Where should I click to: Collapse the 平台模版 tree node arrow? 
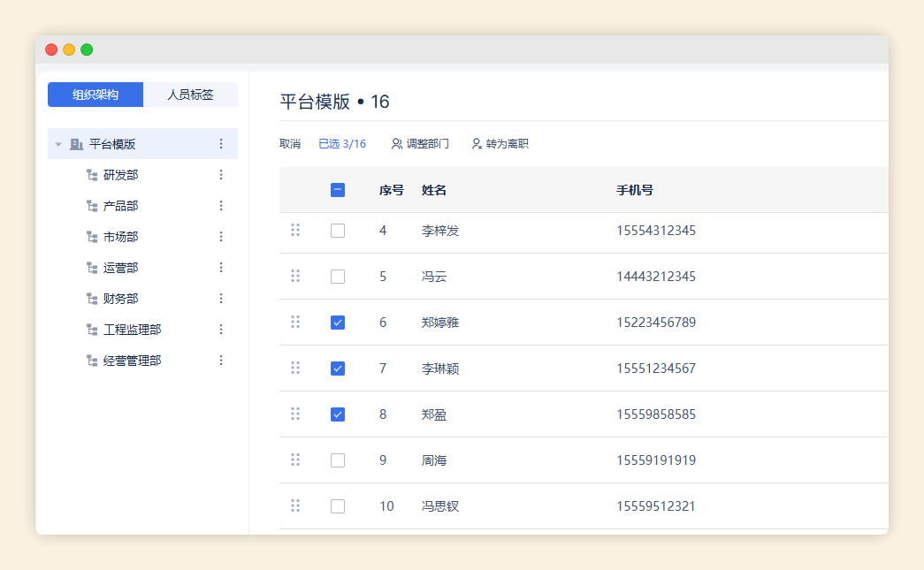(58, 144)
